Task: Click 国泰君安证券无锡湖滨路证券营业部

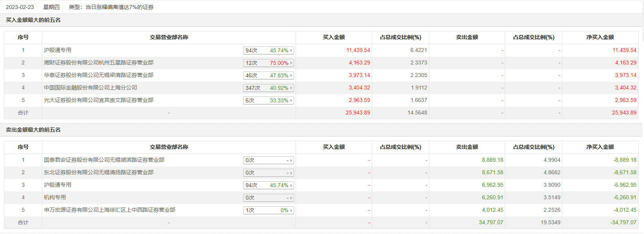Action: coord(104,160)
